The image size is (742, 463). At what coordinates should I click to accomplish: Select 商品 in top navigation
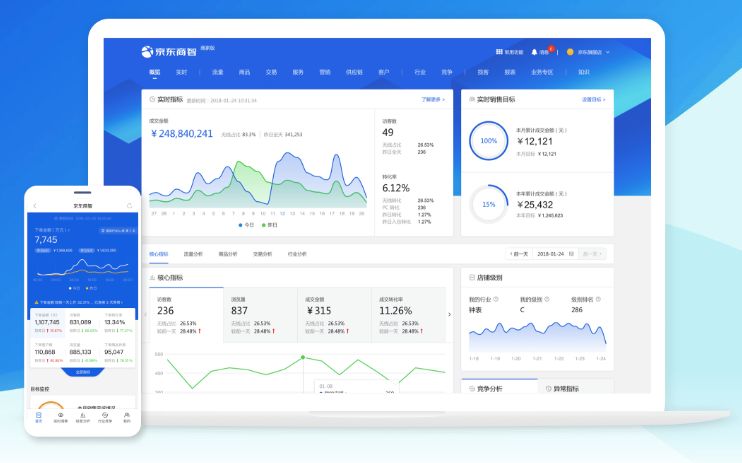click(244, 72)
